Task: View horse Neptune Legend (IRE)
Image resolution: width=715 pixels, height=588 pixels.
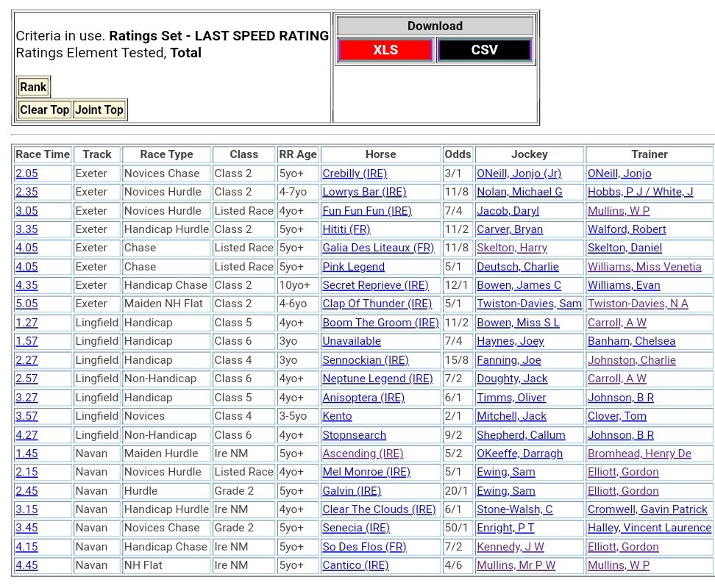Action: click(x=377, y=379)
